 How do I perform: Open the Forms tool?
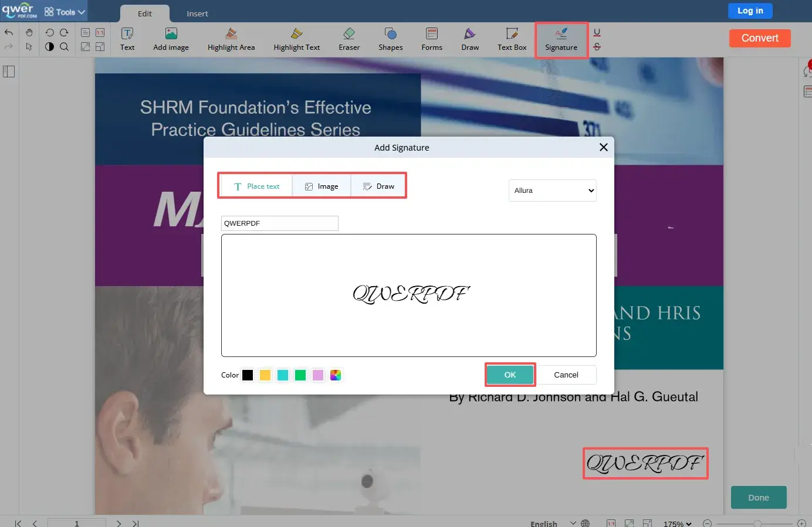pos(432,40)
